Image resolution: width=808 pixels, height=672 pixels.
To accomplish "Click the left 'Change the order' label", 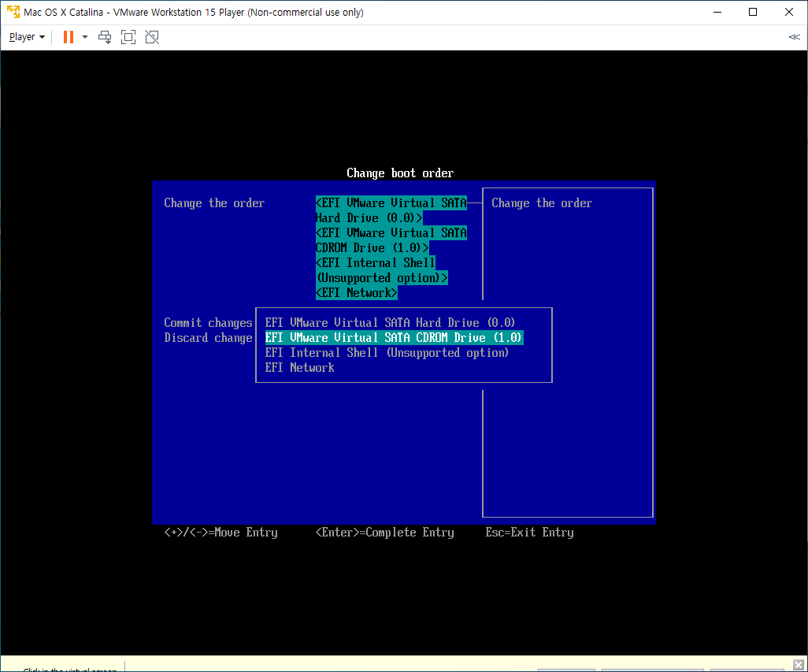I will click(214, 203).
